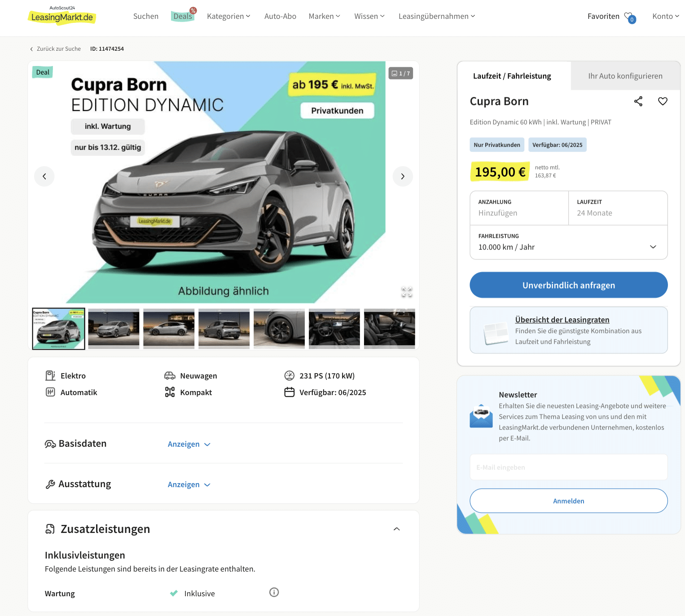This screenshot has height=616, width=685.
Task: Click the Basisdaten car icon
Action: pyautogui.click(x=50, y=444)
